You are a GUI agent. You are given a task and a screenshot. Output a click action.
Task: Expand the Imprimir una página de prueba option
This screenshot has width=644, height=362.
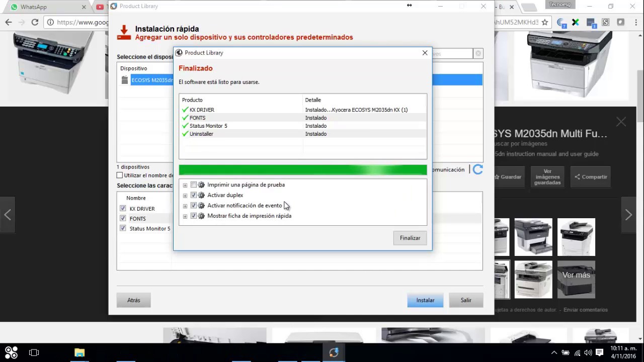tap(185, 185)
